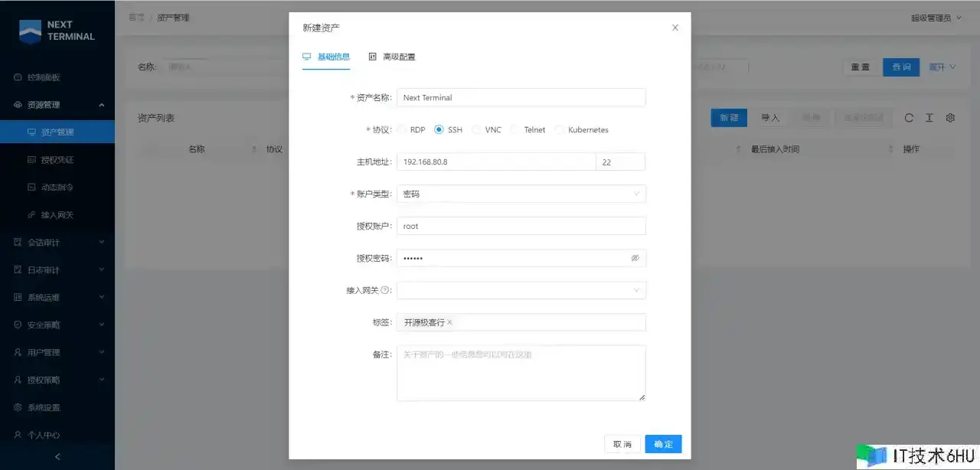Toggle password visibility eye icon
Screen dimensions: 980x470
tap(635, 259)
